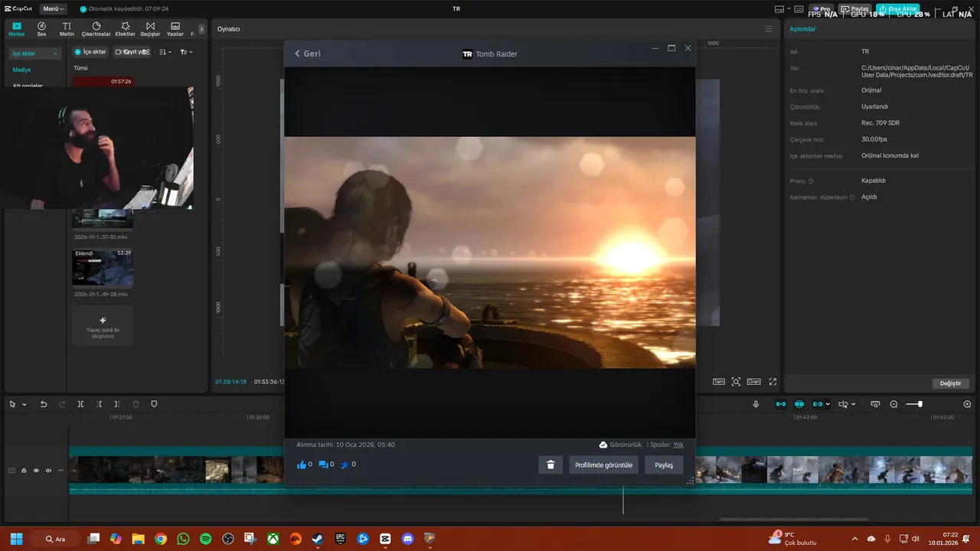This screenshot has width=980, height=551.
Task: Click the delete-right trim tool
Action: (117, 404)
